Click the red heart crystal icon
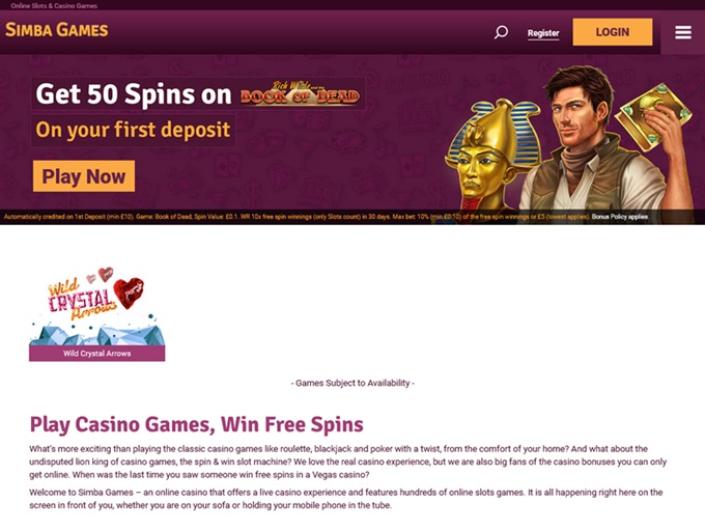Viewport: 705px width, 530px height. 129,293
